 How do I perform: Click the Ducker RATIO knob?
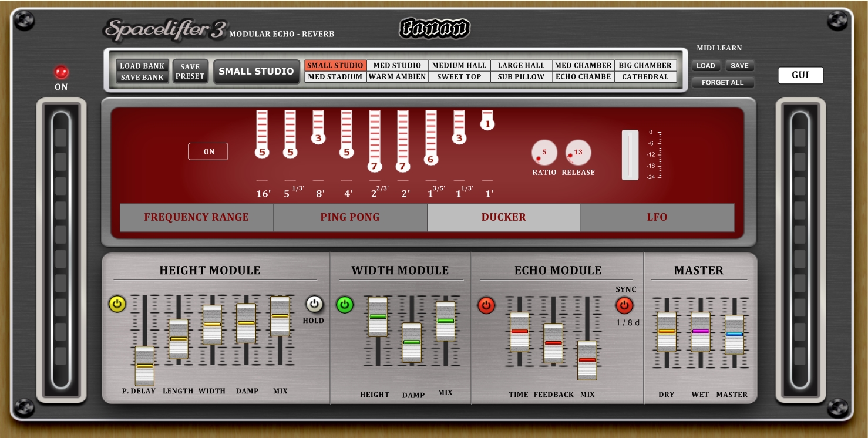(544, 154)
